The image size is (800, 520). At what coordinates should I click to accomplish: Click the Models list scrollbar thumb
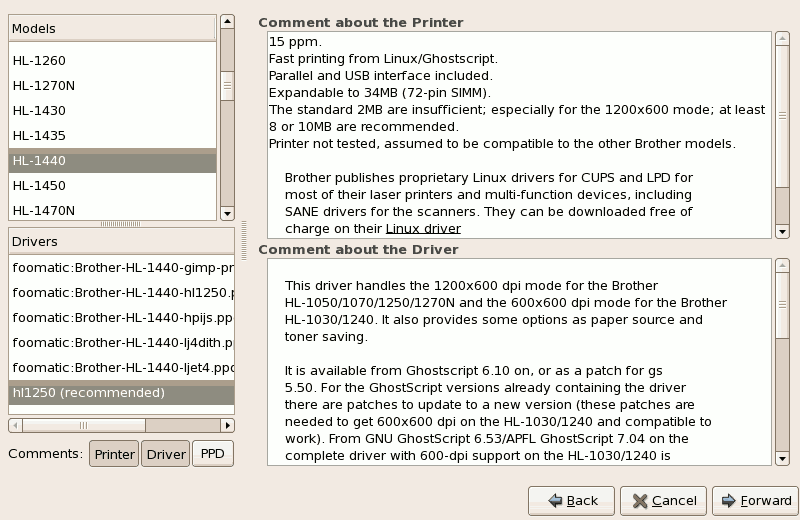pos(228,86)
